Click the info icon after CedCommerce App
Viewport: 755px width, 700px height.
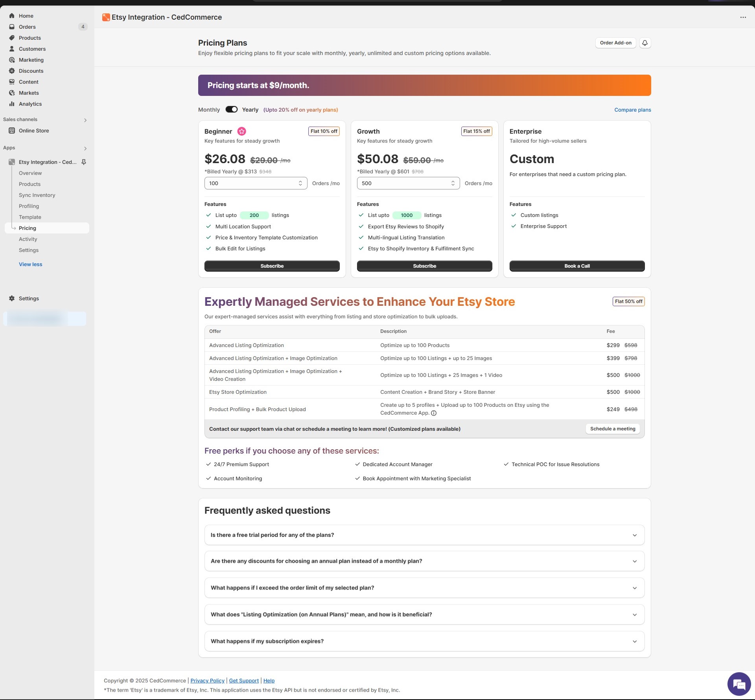[x=434, y=413]
